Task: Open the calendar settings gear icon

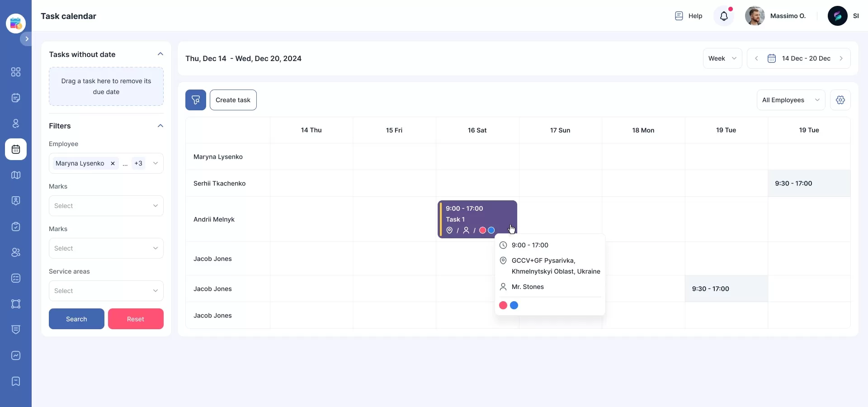Action: tap(841, 100)
